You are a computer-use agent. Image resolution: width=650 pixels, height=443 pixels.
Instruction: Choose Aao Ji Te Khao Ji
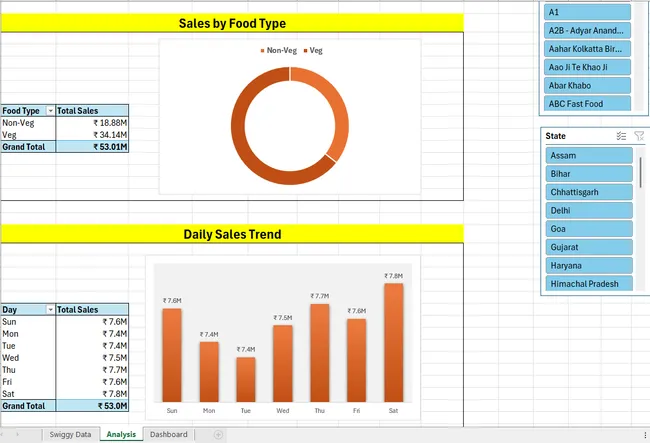[x=587, y=67]
